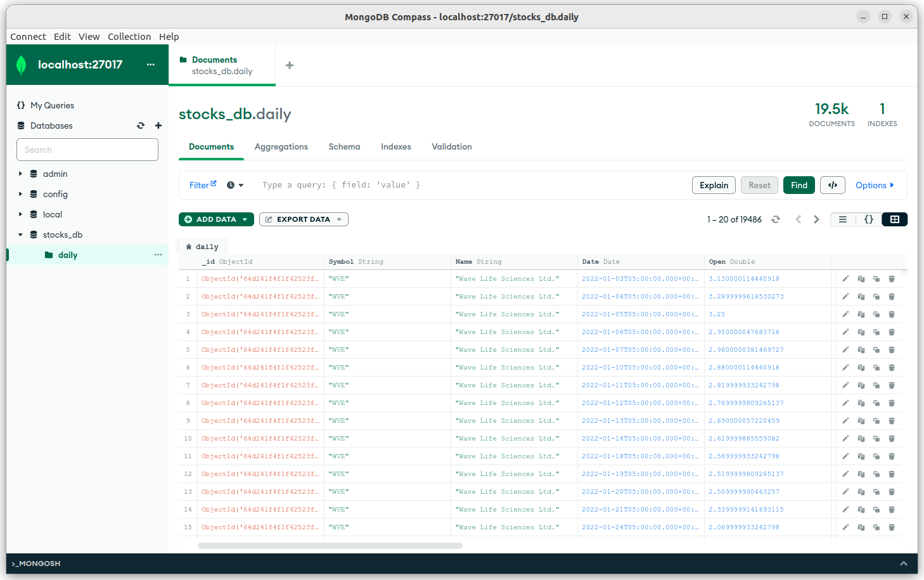Open a new tab with plus

[290, 65]
